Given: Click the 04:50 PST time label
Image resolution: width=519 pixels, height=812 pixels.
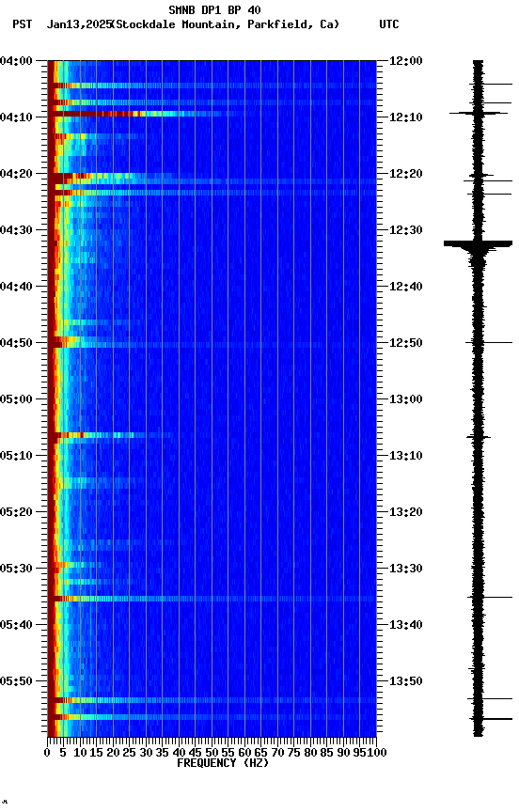Looking at the screenshot, I should (16, 343).
